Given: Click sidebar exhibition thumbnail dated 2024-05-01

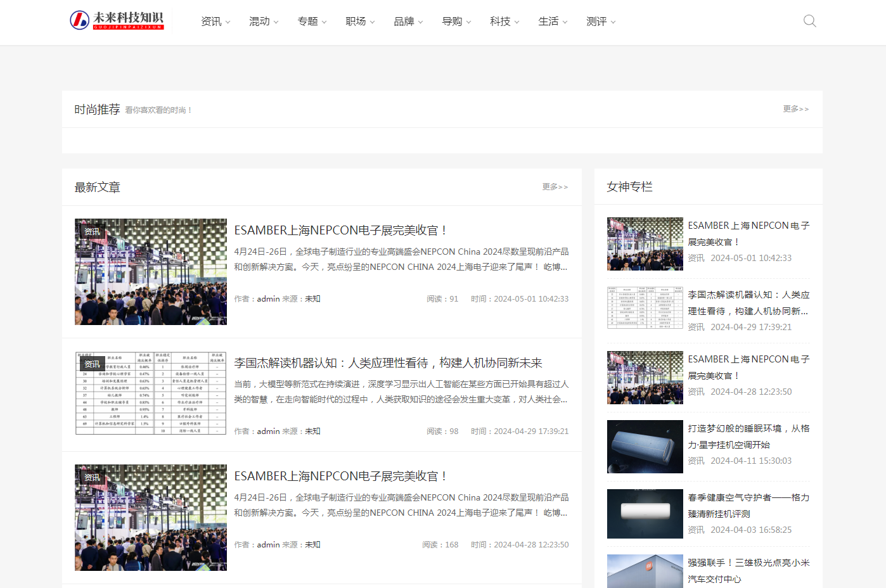Looking at the screenshot, I should [645, 244].
